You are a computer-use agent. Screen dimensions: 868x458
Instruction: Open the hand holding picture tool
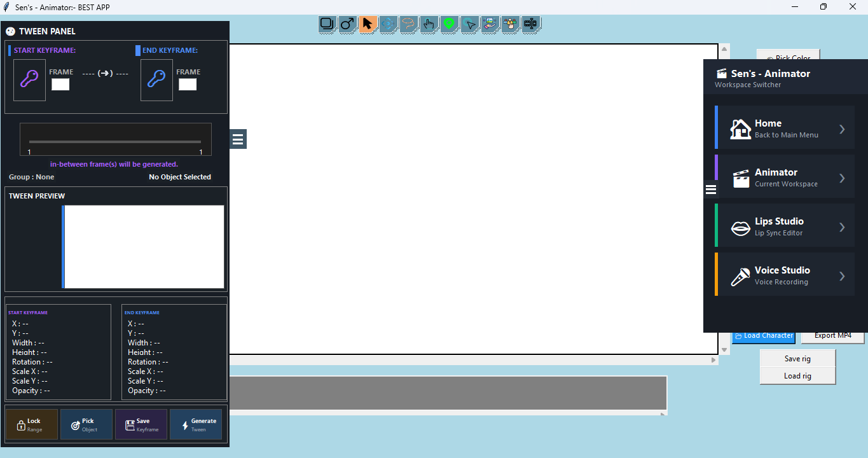(490, 24)
